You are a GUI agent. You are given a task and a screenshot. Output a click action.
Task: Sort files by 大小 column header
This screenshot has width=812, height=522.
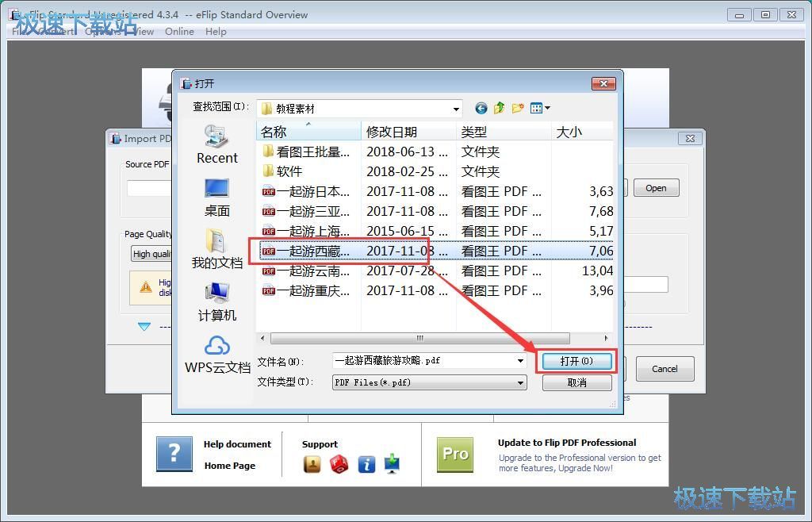(x=582, y=132)
